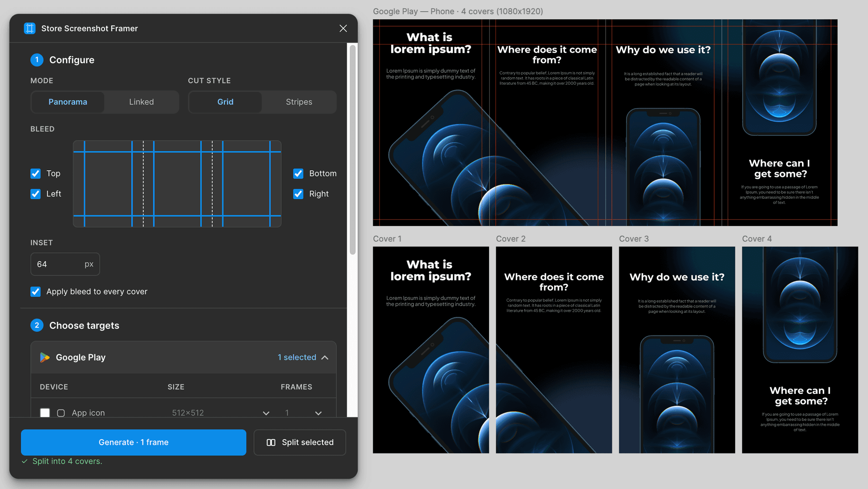Image resolution: width=868 pixels, height=489 pixels.
Task: Click the step 2 Choose targets badge
Action: 37,325
